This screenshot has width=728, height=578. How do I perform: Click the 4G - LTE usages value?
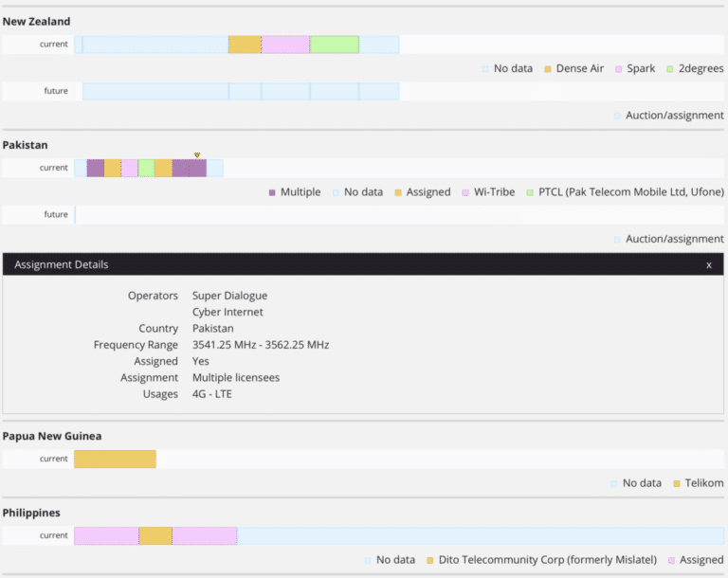(x=211, y=394)
